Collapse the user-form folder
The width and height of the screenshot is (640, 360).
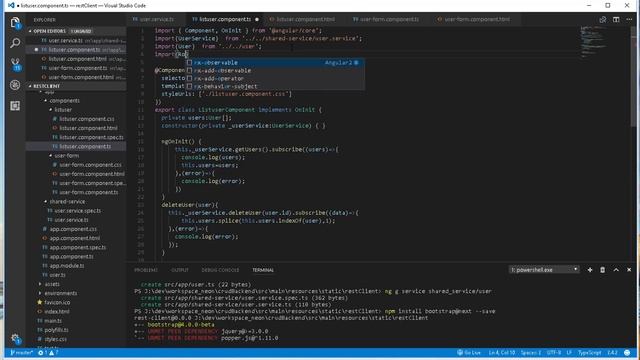point(67,156)
